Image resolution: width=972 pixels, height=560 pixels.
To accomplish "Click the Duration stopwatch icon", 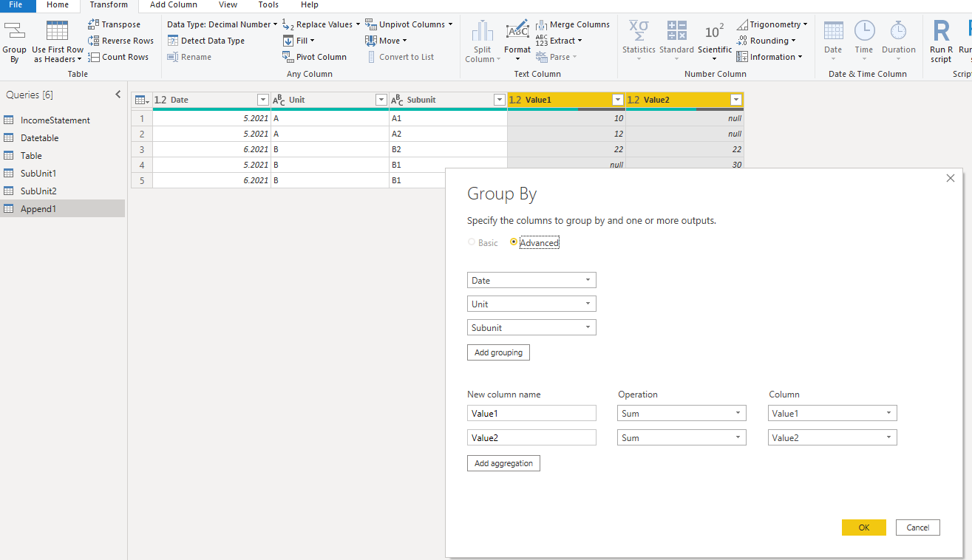I will pyautogui.click(x=898, y=31).
